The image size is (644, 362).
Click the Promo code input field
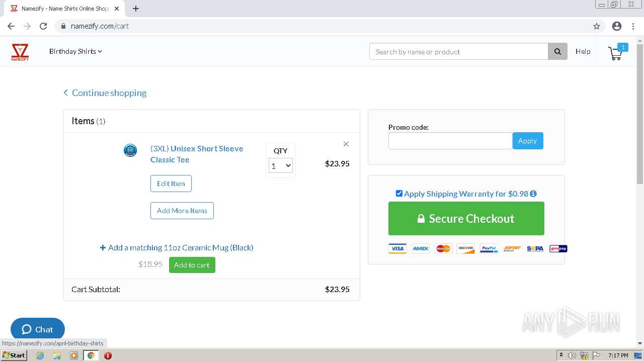click(x=450, y=141)
